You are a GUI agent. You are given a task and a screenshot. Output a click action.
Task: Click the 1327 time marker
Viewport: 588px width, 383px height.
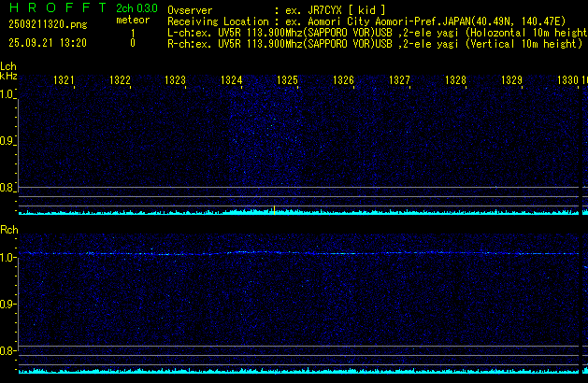pos(399,81)
